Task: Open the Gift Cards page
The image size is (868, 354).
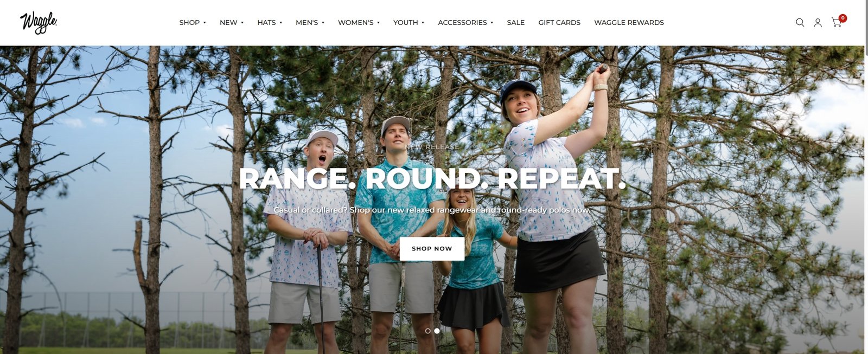Action: point(559,23)
